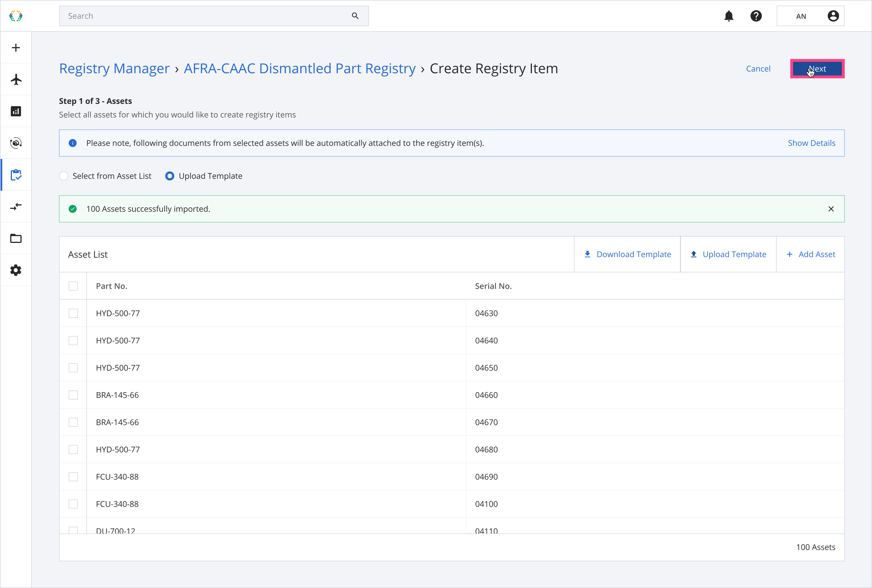Open the aircraft section in sidebar

tap(16, 79)
